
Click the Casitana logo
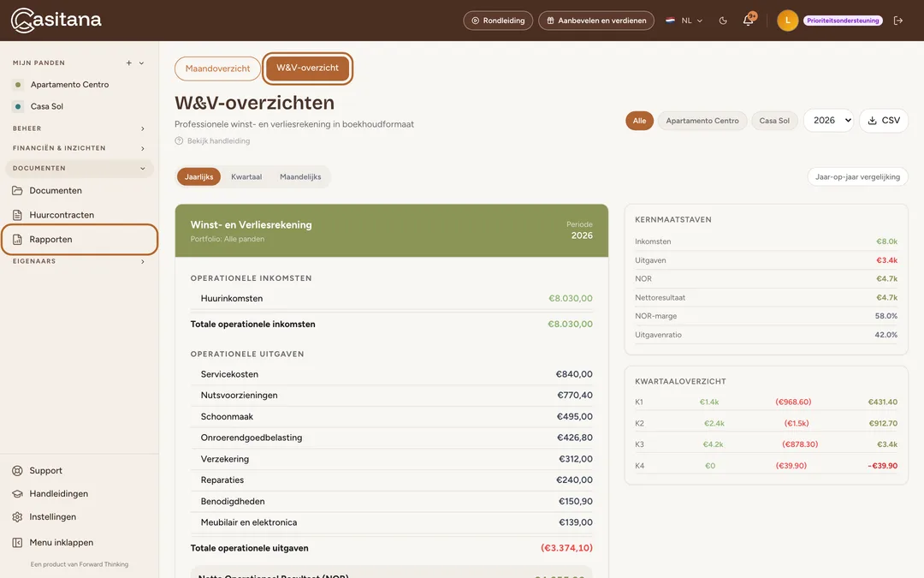click(56, 20)
